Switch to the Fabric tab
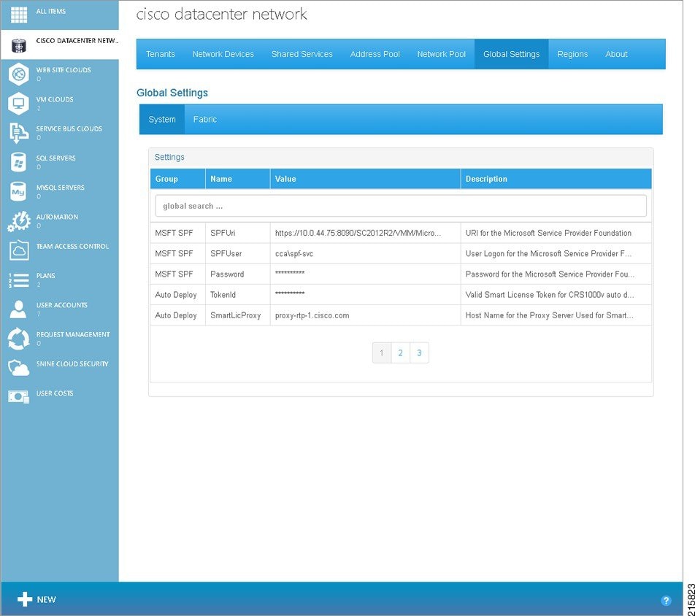This screenshot has width=695, height=616. click(205, 119)
